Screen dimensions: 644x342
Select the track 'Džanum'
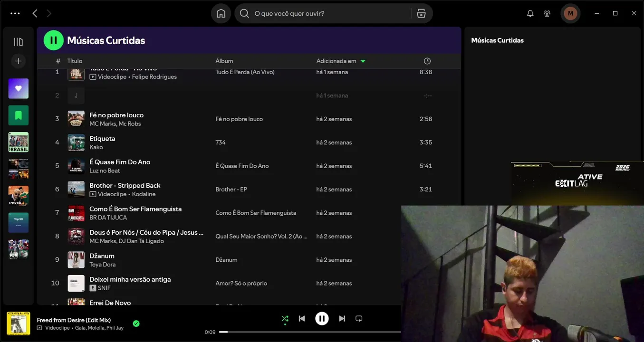pyautogui.click(x=102, y=256)
